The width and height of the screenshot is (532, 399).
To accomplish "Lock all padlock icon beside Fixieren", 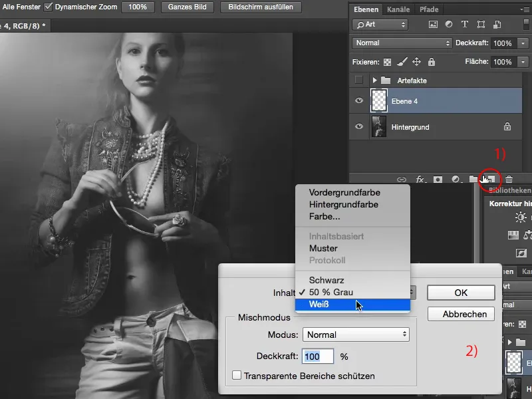I will click(431, 62).
